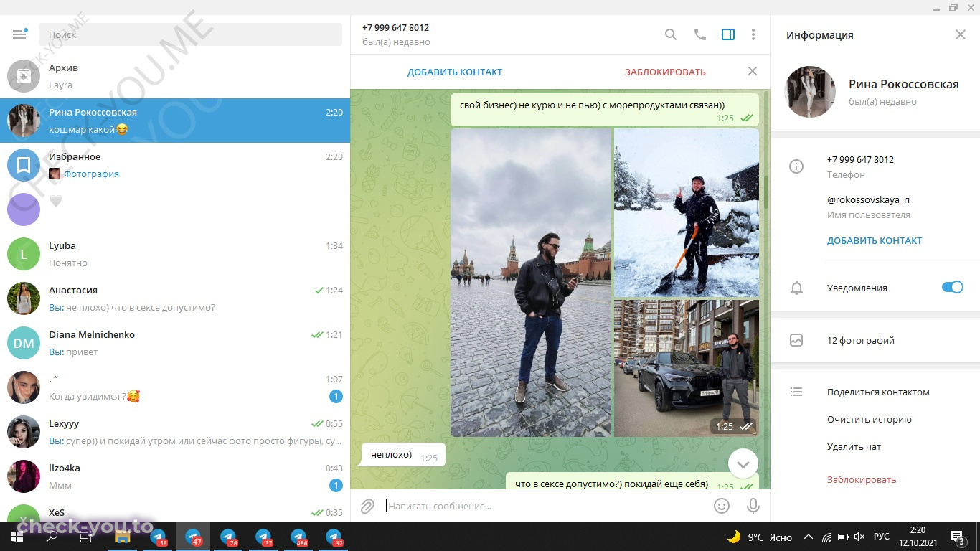The image size is (980, 551).
Task: View Рина Рокоссовская profile photo in info panel
Action: point(811,92)
